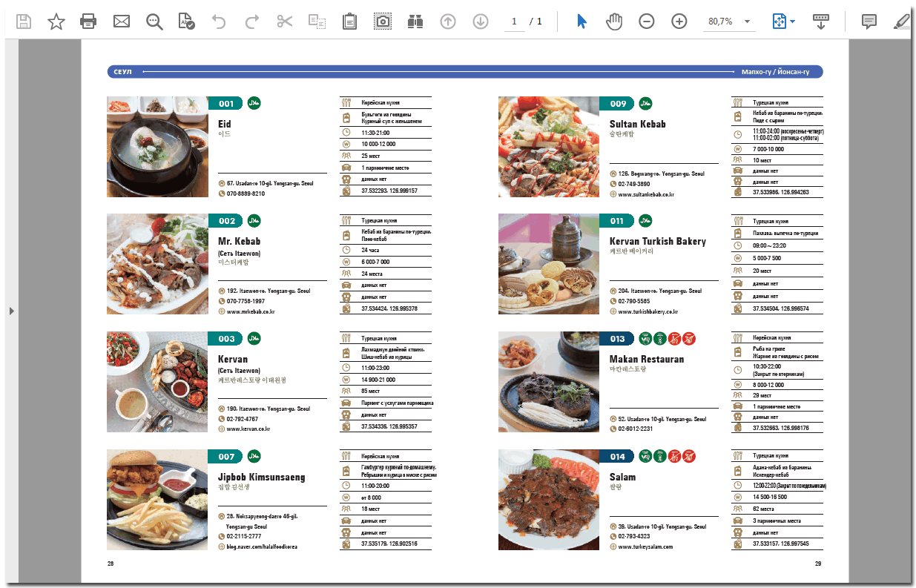Open the 80,7% zoom level dropdown
Screen dimensions: 916x588
(747, 22)
